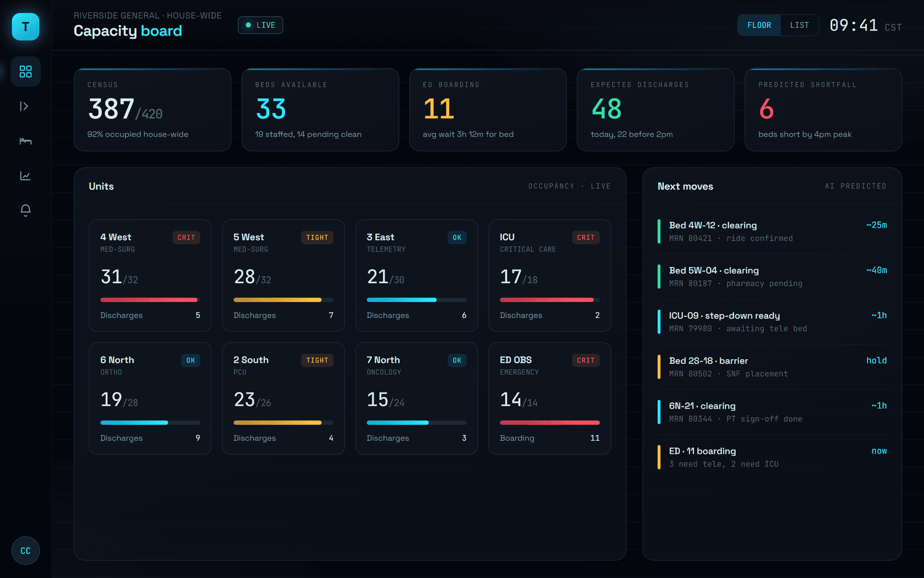The width and height of the screenshot is (924, 578).
Task: Open Bed 4W-12 clearing move
Action: coord(772,231)
